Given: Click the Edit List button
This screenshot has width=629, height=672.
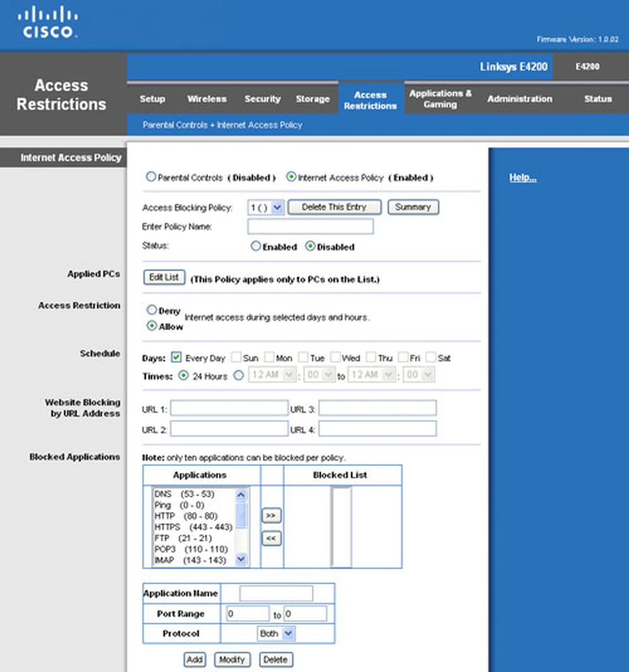Looking at the screenshot, I should [x=164, y=278].
